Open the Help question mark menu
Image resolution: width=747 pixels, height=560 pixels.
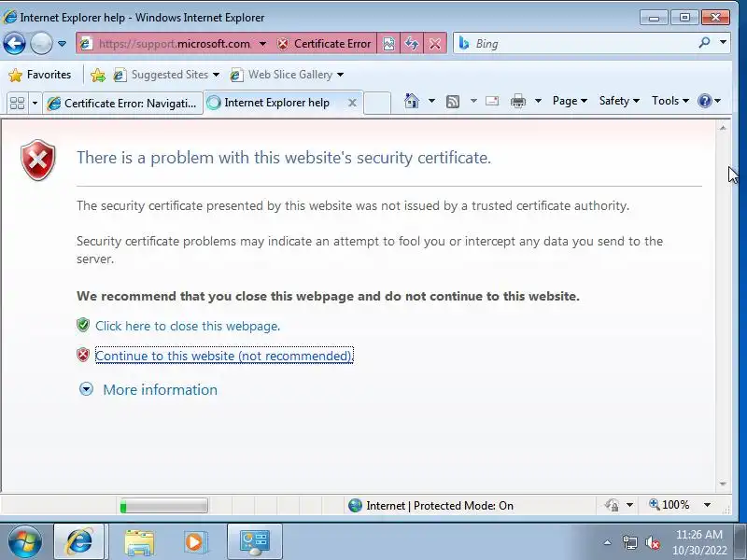710,101
